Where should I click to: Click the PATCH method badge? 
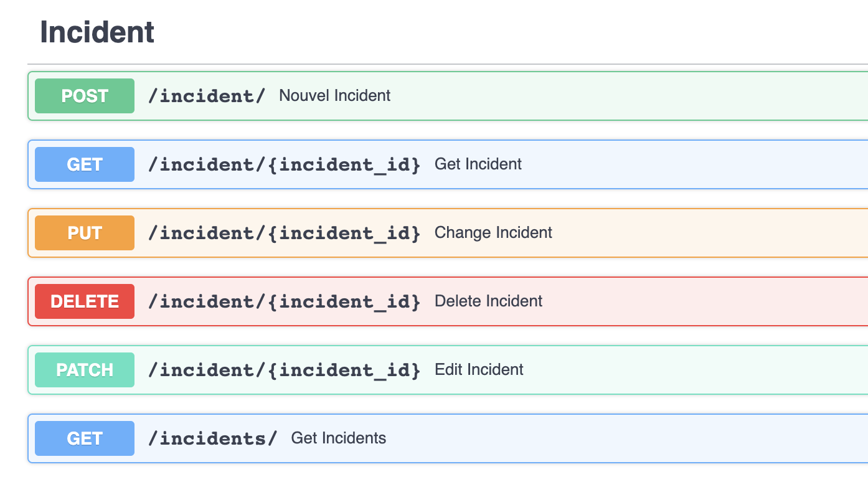tap(84, 369)
